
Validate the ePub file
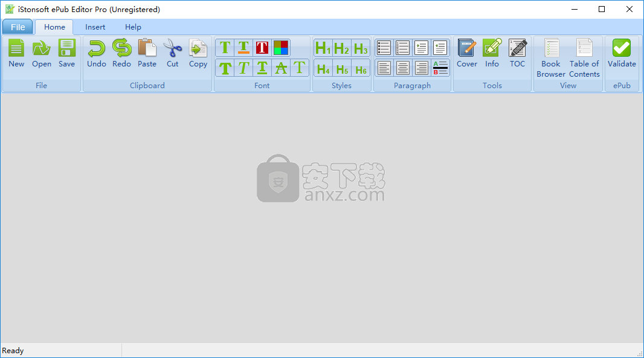click(x=622, y=53)
